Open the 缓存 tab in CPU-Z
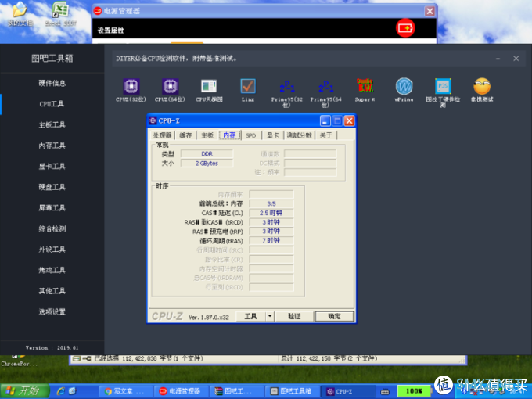This screenshot has height=399, width=532. point(185,135)
